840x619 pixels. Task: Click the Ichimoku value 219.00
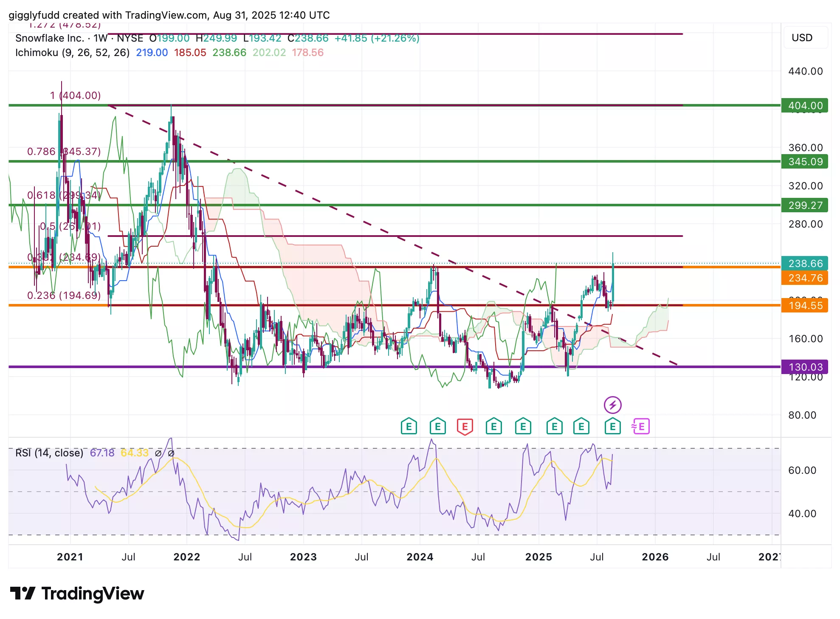tap(152, 53)
